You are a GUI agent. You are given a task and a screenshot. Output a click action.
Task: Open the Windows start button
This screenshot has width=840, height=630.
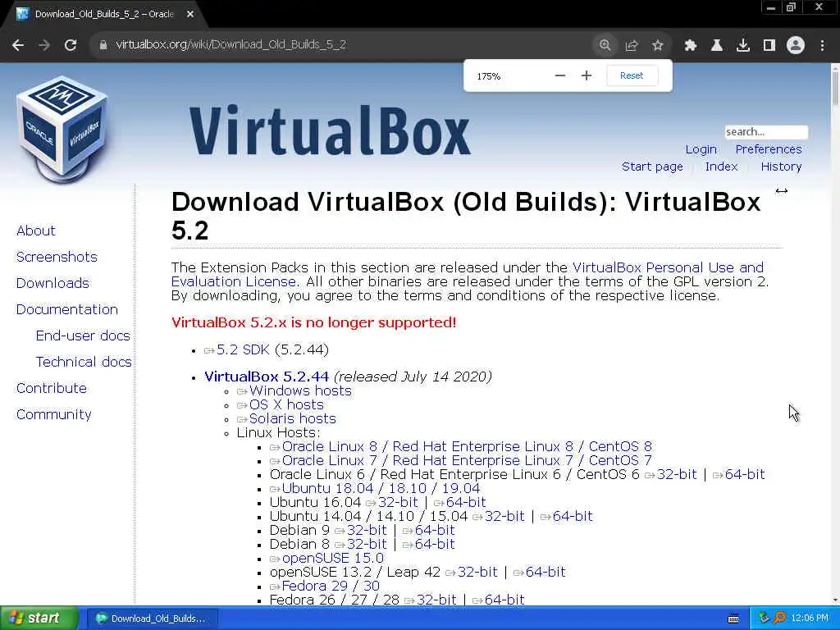(x=39, y=619)
